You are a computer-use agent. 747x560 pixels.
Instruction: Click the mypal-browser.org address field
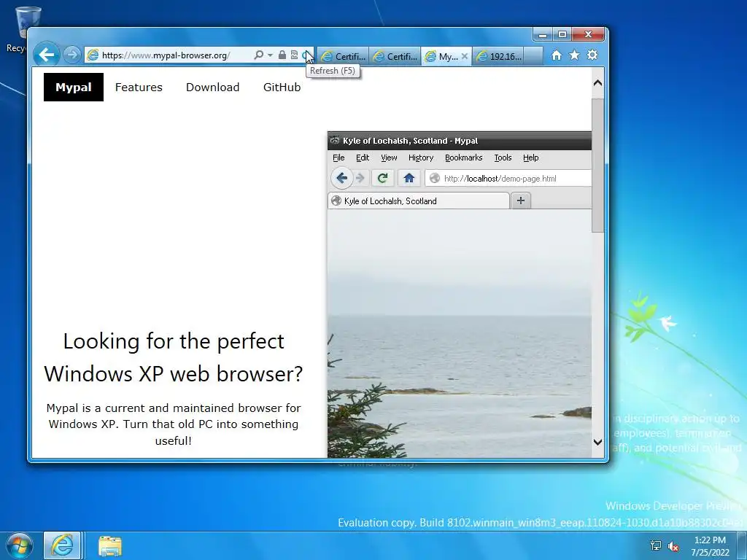pyautogui.click(x=166, y=55)
